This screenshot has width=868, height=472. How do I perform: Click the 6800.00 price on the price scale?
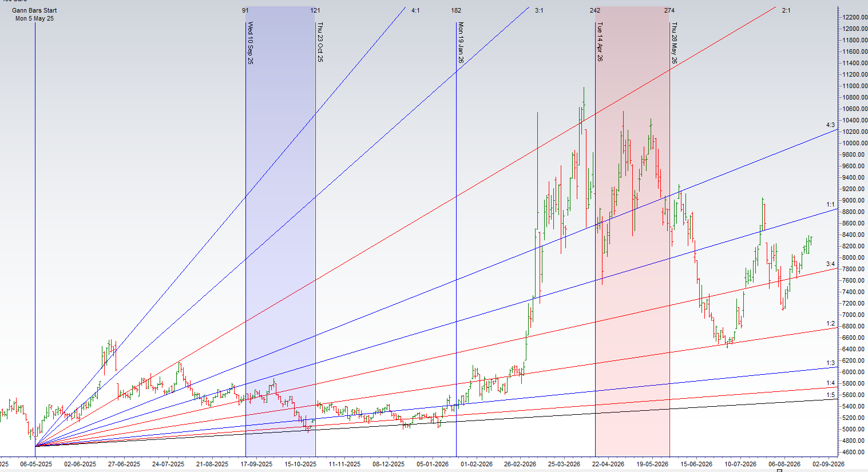click(854, 326)
